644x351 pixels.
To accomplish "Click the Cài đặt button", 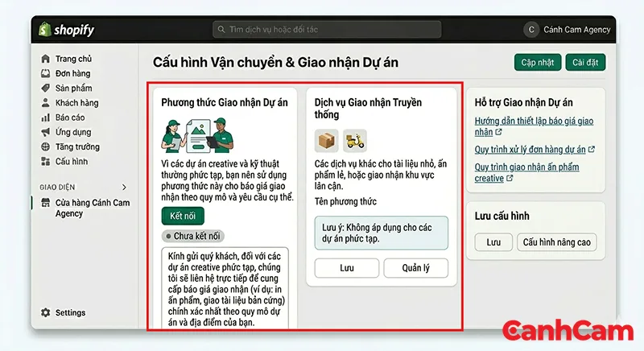I will pyautogui.click(x=585, y=63).
